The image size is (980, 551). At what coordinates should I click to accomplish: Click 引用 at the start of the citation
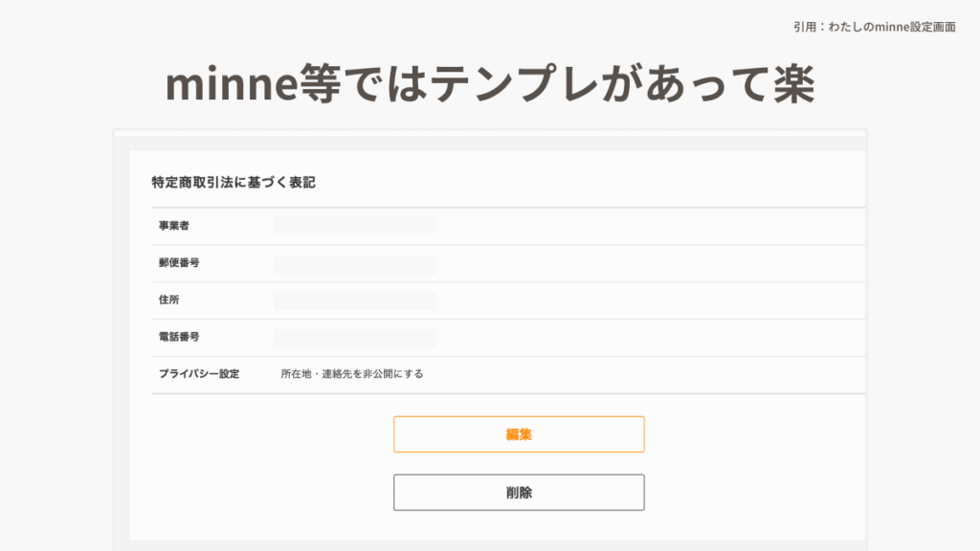[804, 28]
